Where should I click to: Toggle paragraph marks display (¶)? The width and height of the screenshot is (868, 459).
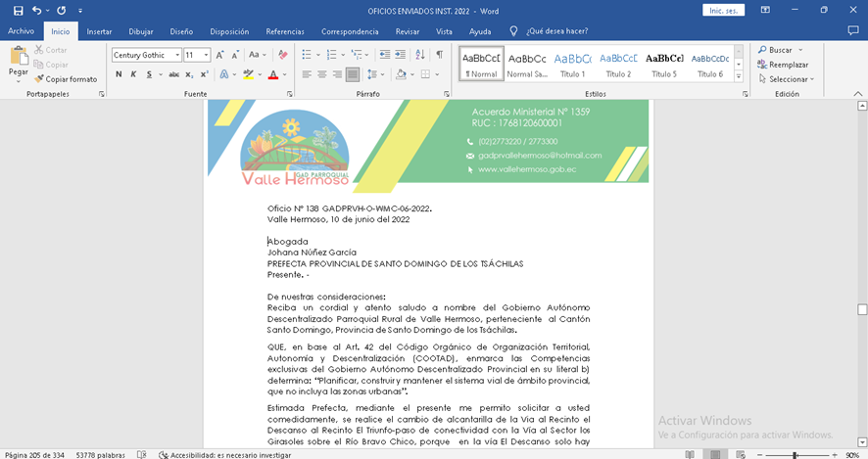(x=440, y=55)
